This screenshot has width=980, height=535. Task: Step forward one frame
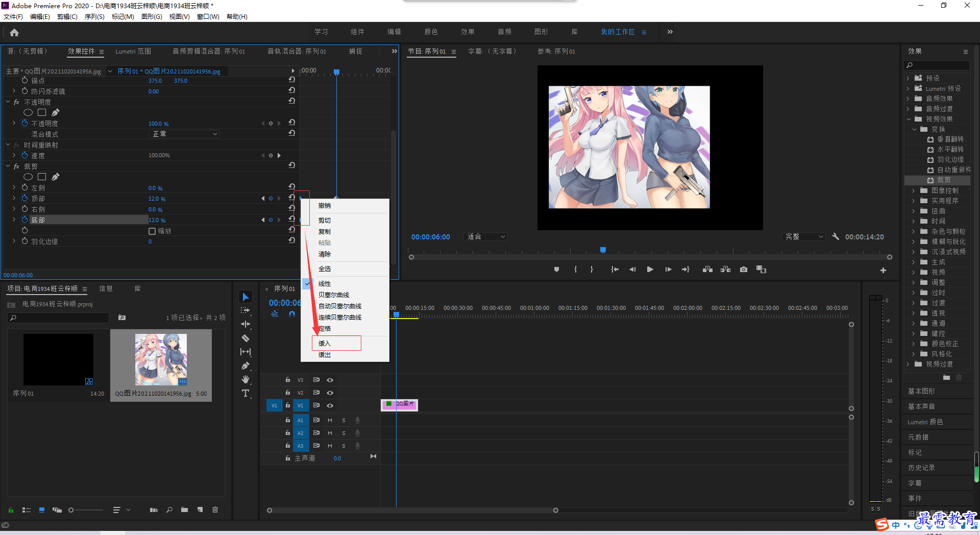pyautogui.click(x=668, y=270)
